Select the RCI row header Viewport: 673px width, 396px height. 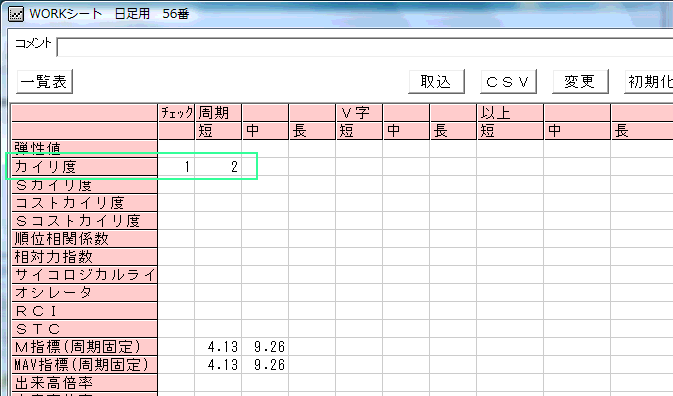tap(85, 311)
